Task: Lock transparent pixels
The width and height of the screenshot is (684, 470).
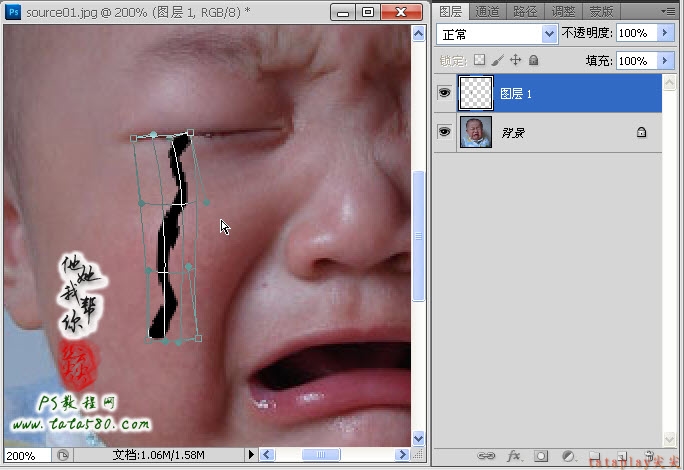Action: [479, 60]
